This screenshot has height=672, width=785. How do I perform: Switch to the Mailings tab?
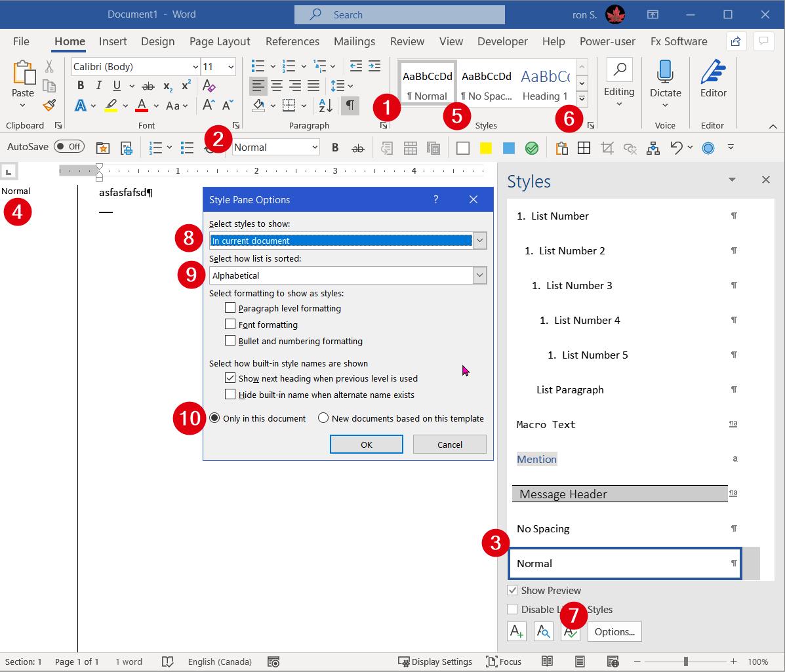[x=354, y=41]
